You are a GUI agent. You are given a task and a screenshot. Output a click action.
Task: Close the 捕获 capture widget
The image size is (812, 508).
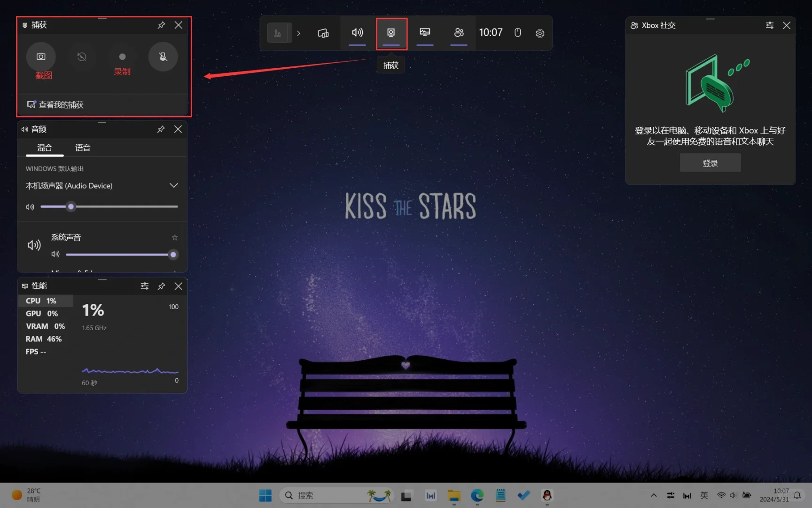(179, 25)
